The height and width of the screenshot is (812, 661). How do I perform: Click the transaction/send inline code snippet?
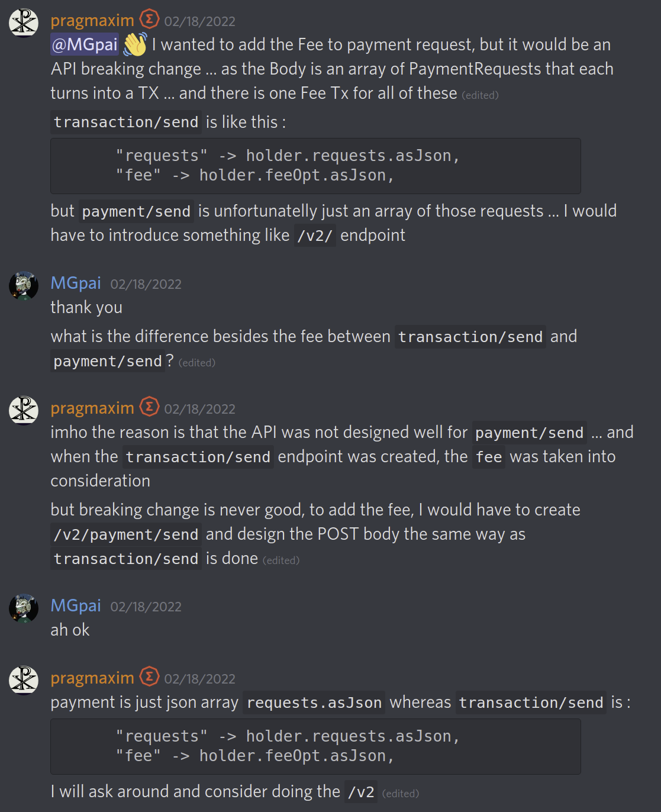tap(125, 122)
